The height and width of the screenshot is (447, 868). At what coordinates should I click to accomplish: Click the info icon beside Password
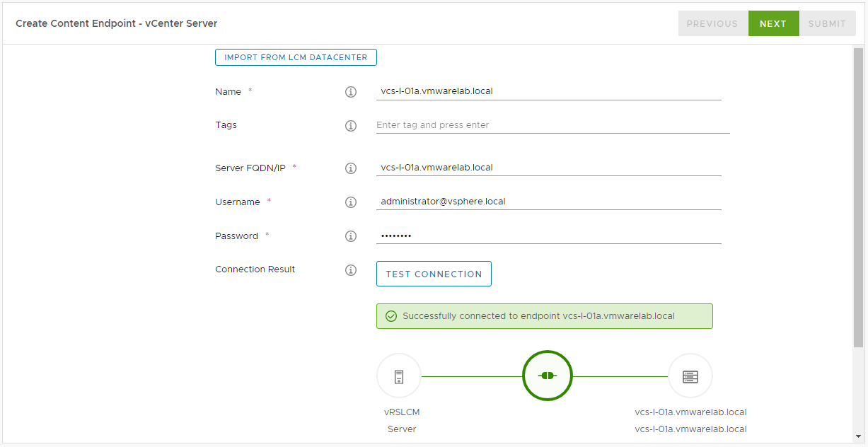(350, 236)
